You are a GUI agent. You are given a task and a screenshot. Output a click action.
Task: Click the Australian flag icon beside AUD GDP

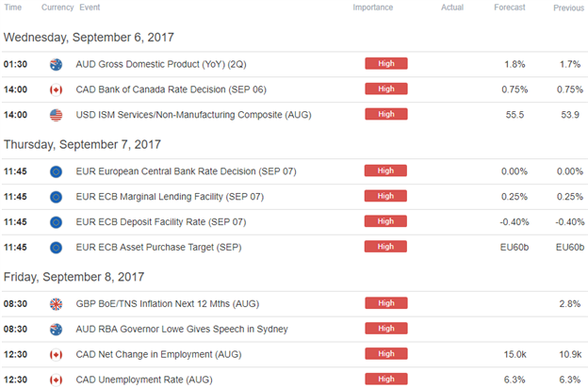pyautogui.click(x=56, y=64)
